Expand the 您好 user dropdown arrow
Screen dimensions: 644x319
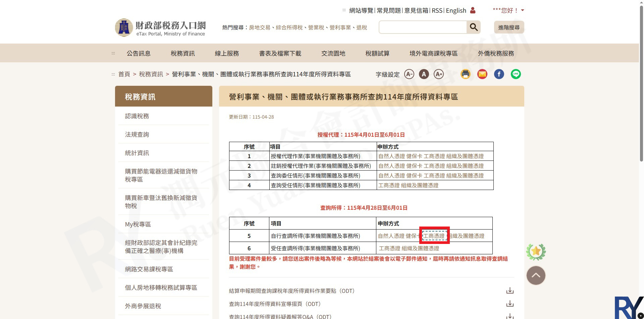coord(522,10)
